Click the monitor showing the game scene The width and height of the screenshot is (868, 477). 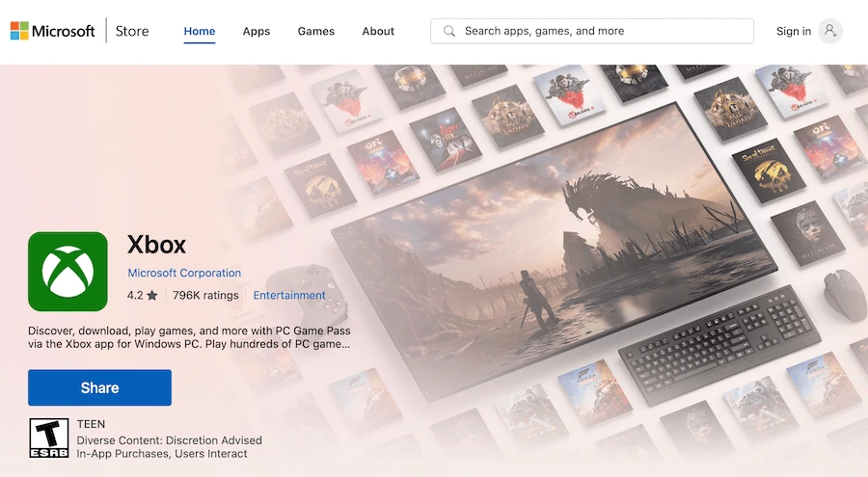[x=554, y=252]
